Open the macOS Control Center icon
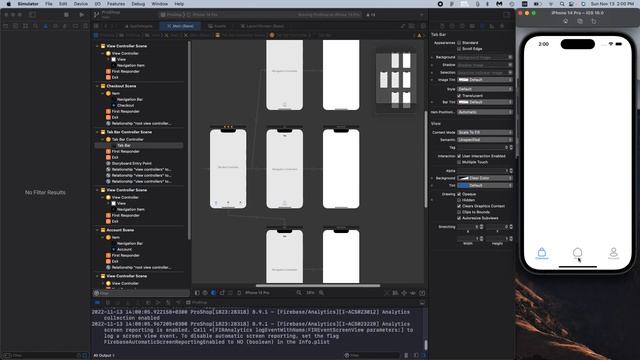 572,4
